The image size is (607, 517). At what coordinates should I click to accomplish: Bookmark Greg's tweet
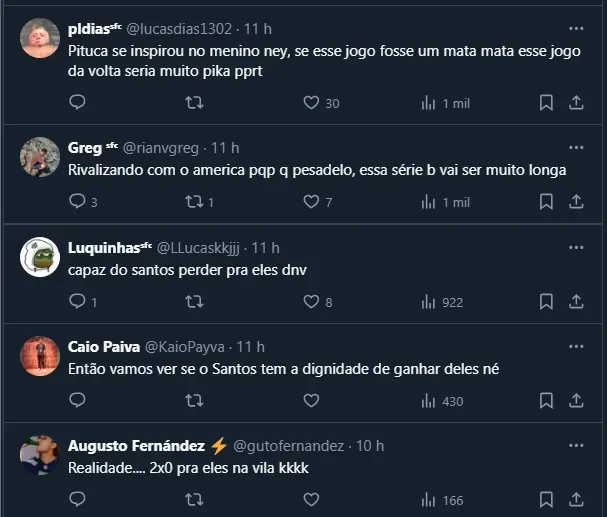[x=546, y=202]
